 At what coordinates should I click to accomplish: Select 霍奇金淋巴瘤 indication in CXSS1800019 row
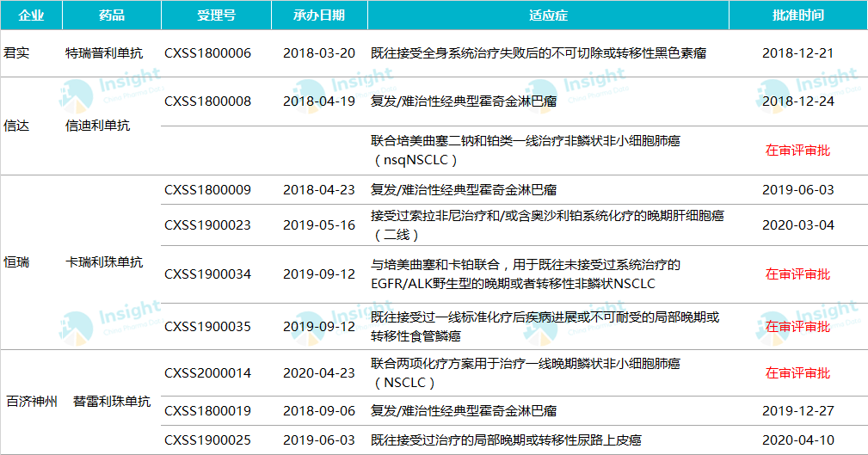(464, 411)
